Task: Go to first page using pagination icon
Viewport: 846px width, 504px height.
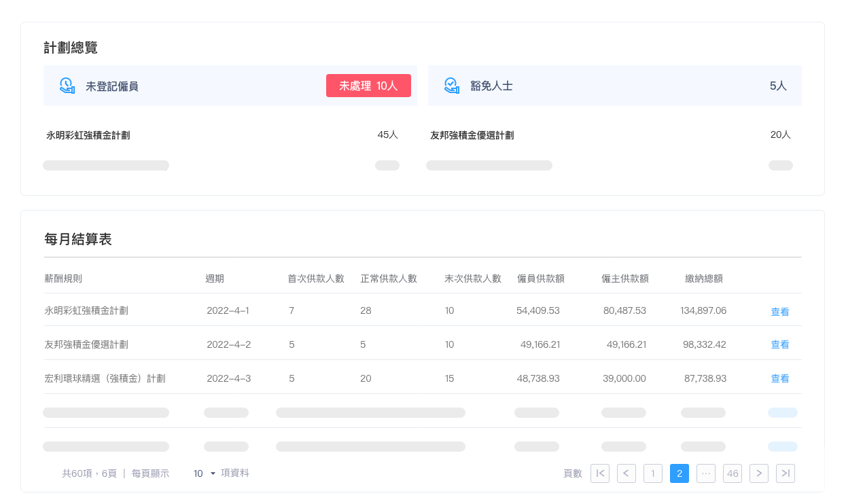Action: [600, 473]
